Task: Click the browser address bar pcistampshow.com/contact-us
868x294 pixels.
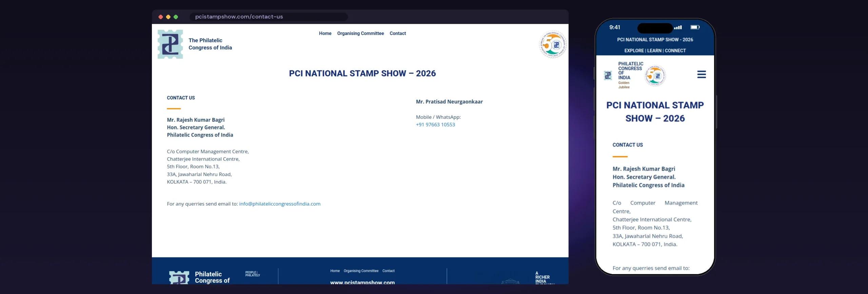Action: [269, 17]
